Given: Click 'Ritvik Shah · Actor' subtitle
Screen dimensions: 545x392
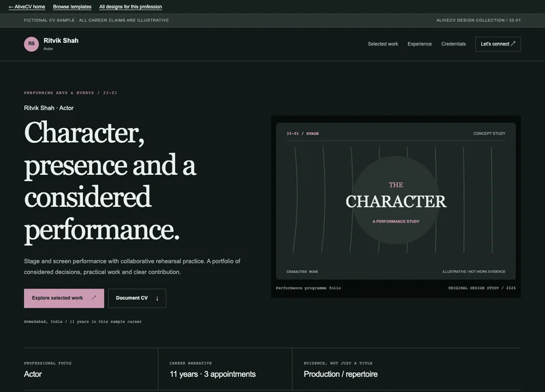Looking at the screenshot, I should coord(48,108).
